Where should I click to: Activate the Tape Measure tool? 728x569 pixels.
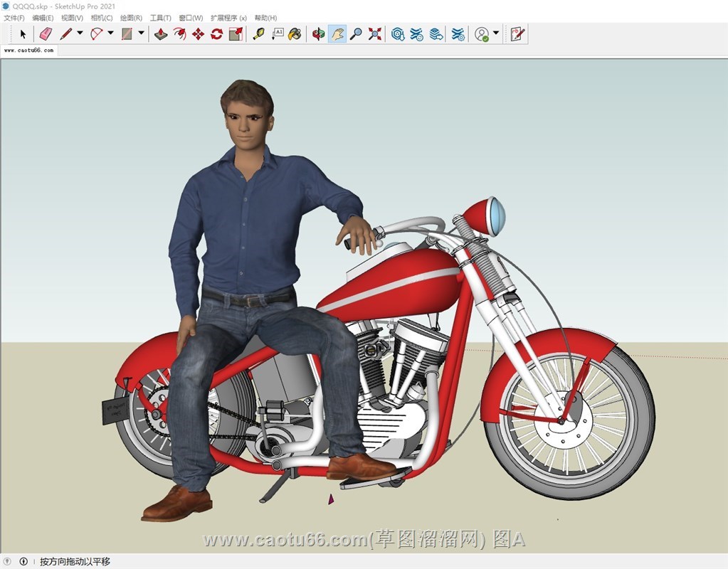[x=258, y=34]
